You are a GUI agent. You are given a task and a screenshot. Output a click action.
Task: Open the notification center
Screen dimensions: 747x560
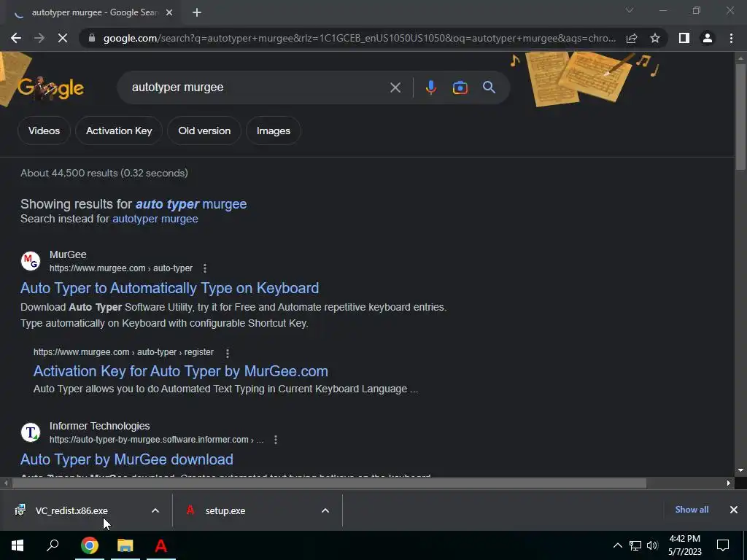point(723,545)
